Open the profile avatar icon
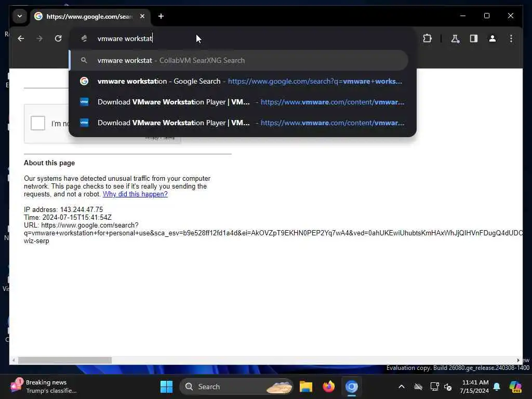532x399 pixels. point(493,38)
